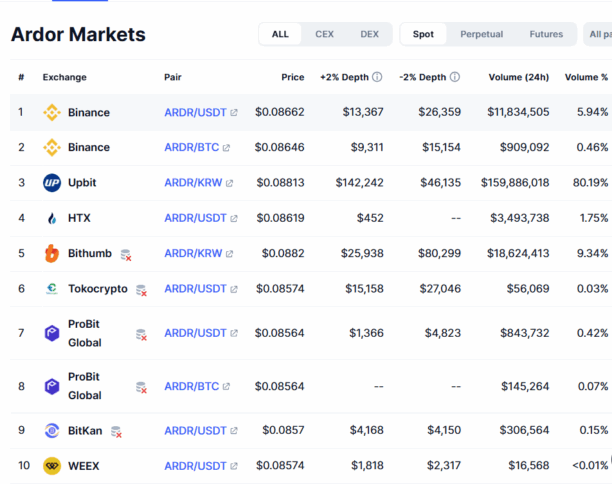This screenshot has height=484, width=612.
Task: Click external link icon in row 8 ARDR/BTC
Action: point(226,386)
